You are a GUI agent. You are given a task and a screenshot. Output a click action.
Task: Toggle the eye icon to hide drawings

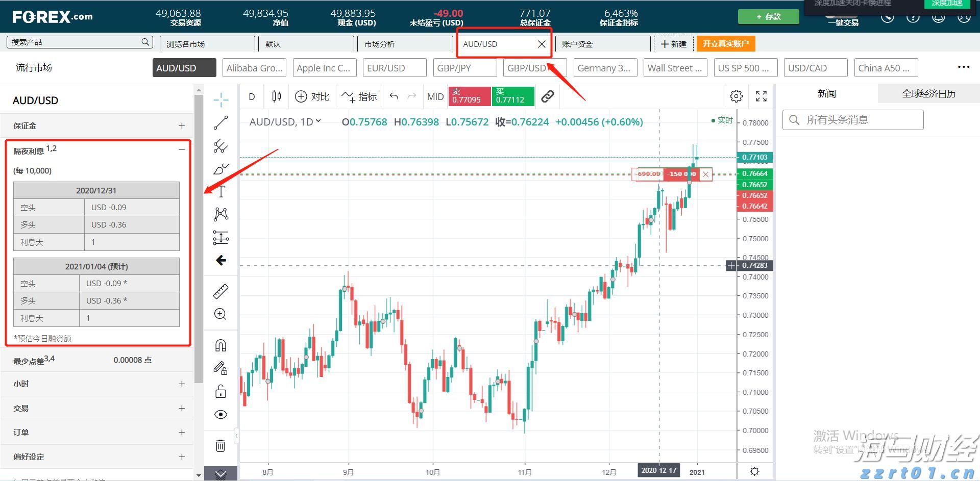tap(220, 414)
